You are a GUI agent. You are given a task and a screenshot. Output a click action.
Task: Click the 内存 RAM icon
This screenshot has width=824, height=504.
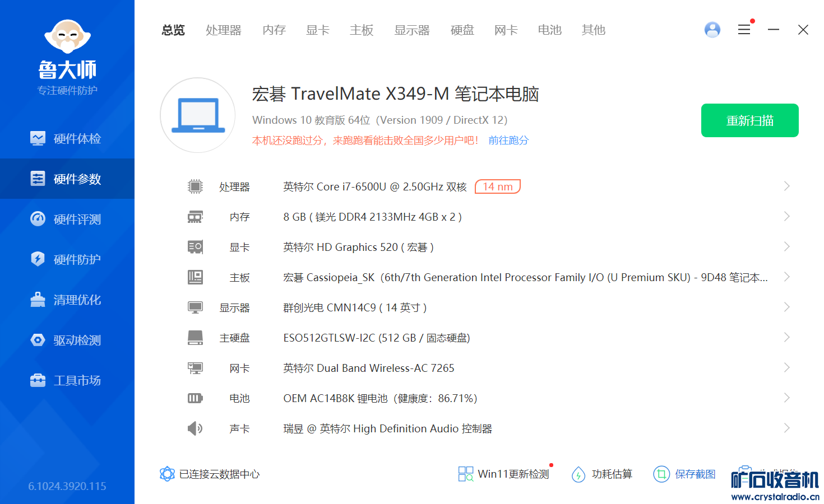[195, 217]
